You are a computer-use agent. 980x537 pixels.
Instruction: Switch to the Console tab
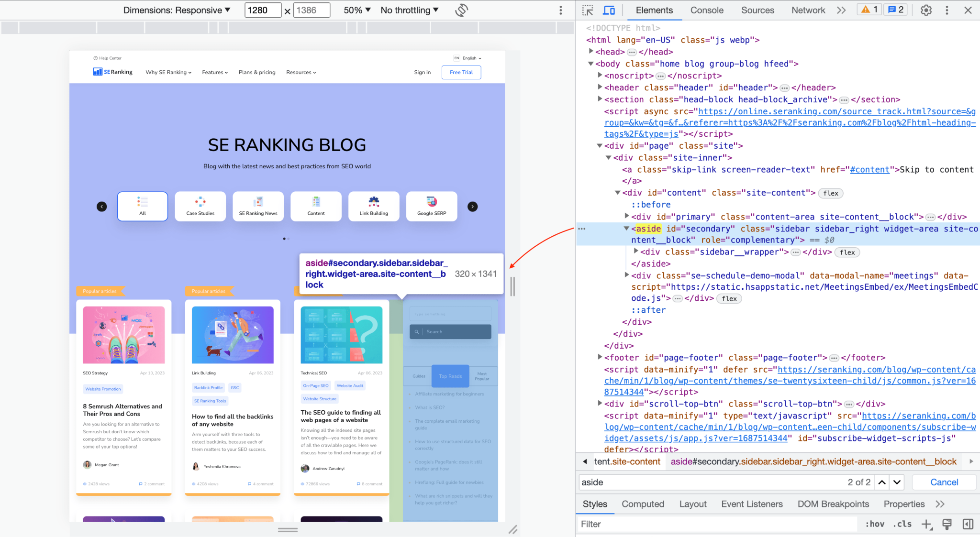707,10
